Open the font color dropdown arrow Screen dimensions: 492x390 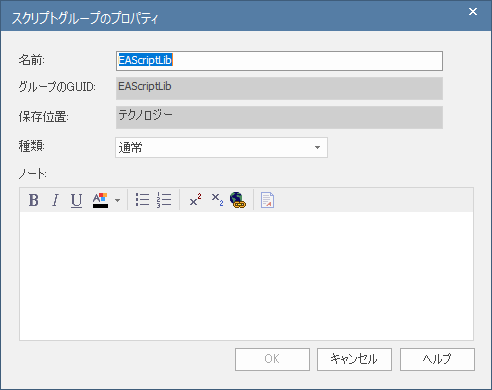117,200
